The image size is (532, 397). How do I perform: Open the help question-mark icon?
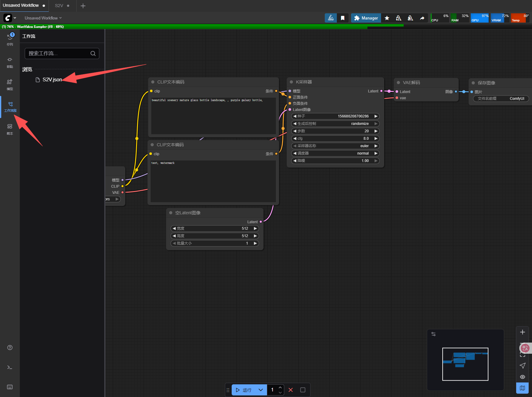point(10,348)
